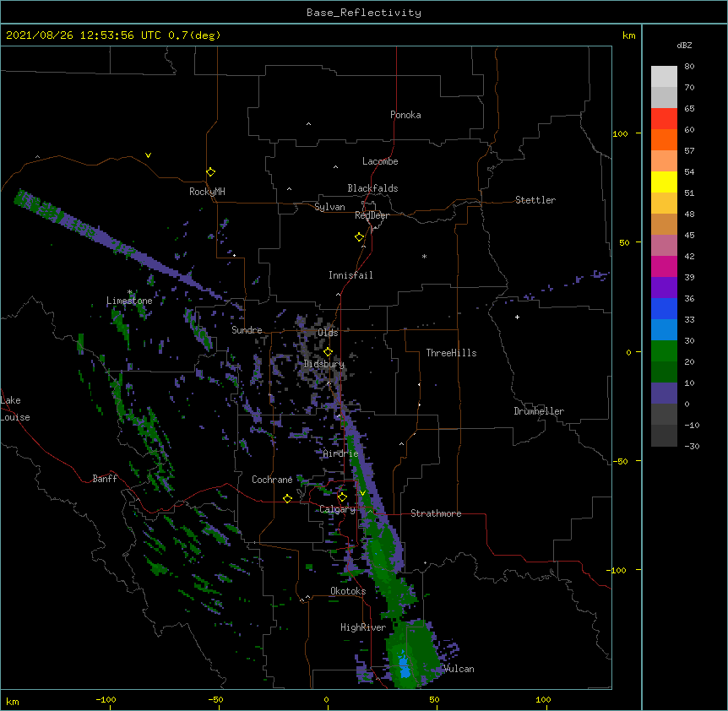728x711 pixels.
Task: Click the Sylvan city label
Action: pos(329,207)
